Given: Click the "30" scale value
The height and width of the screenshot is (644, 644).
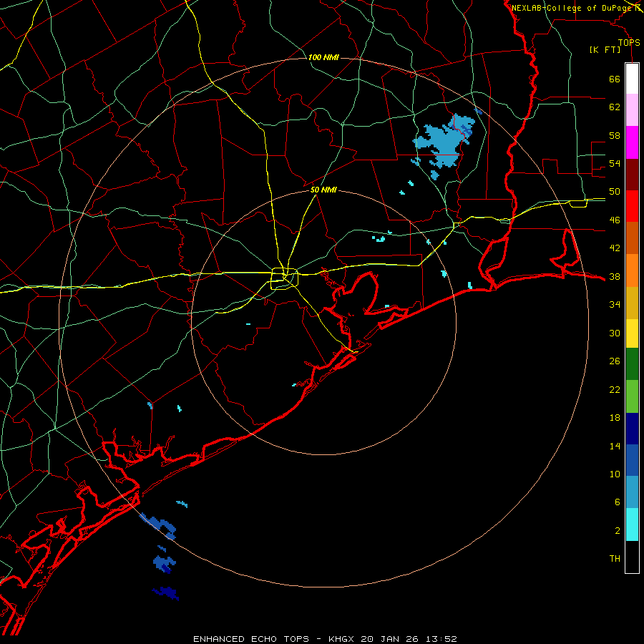Looking at the screenshot, I should pos(615,333).
